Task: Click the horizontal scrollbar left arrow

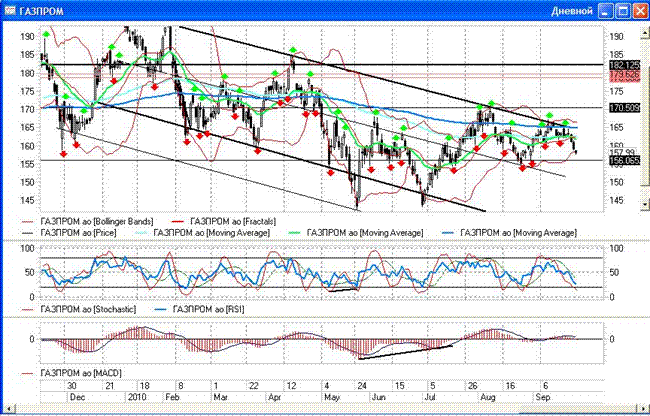Action: coord(9,409)
